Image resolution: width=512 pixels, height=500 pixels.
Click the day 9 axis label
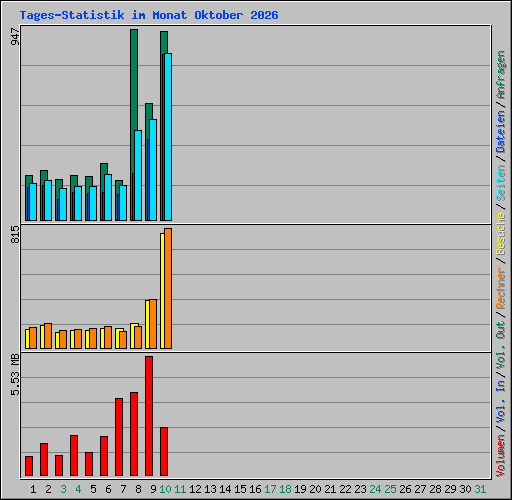pos(153,489)
